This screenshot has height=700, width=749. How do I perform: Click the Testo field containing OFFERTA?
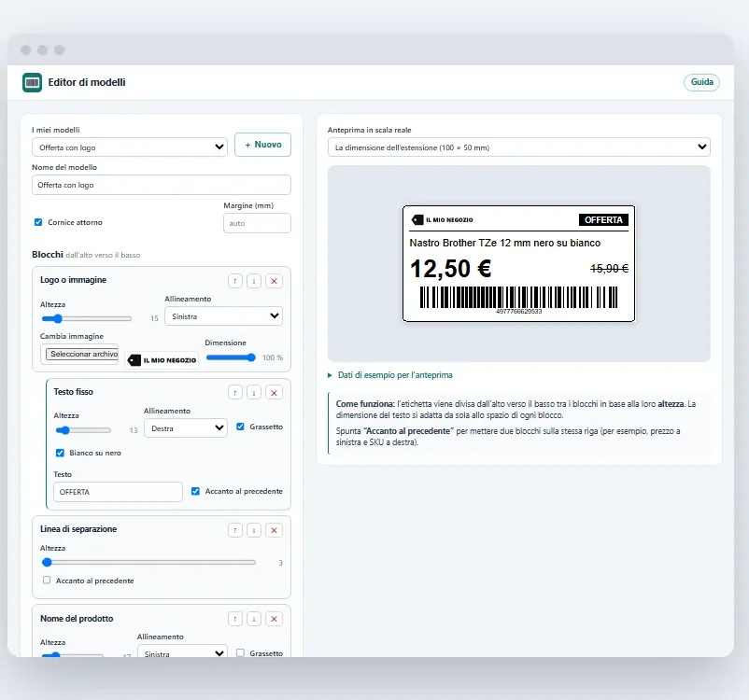click(118, 492)
